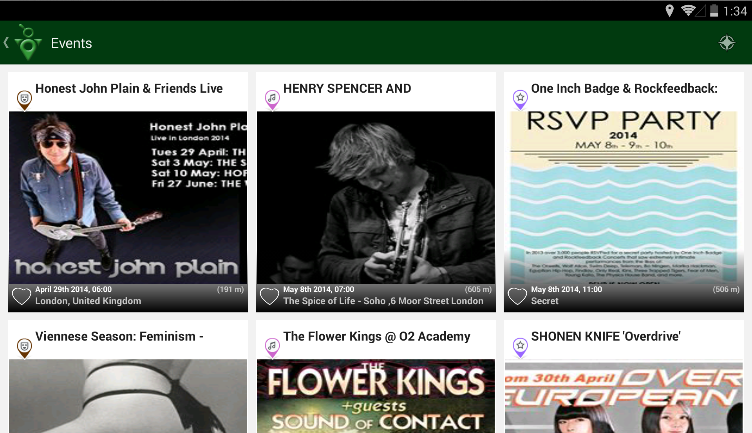Click the theater mask pin on Viennese Season
This screenshot has height=433, width=752.
24,348
